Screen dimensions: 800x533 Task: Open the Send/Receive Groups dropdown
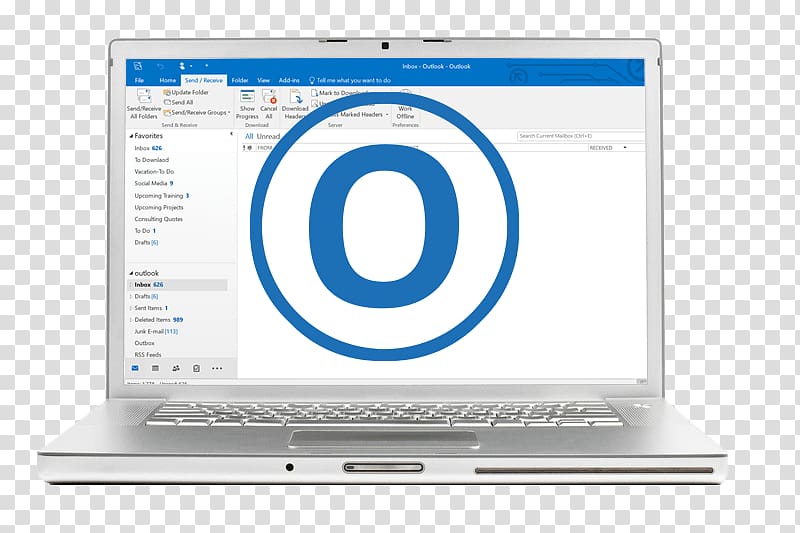point(197,112)
